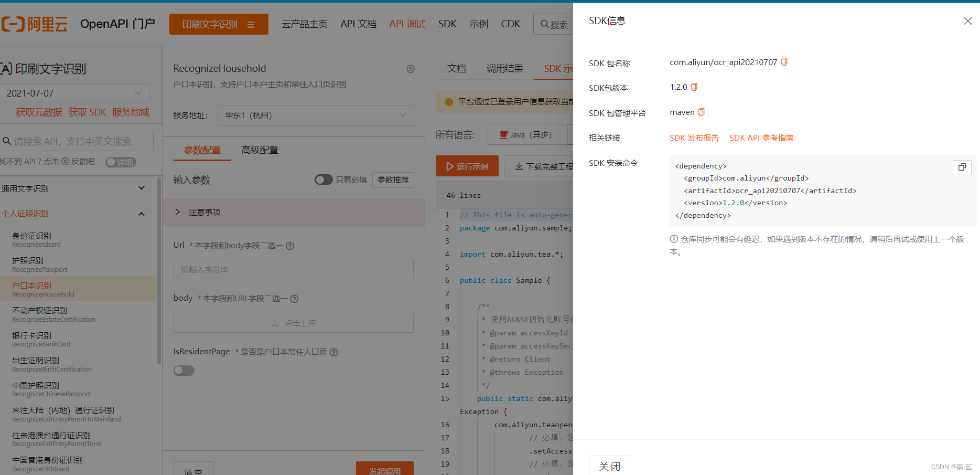The image size is (980, 475).
Task: Open the 印刷文字识别 product menu button
Action: coord(219,24)
